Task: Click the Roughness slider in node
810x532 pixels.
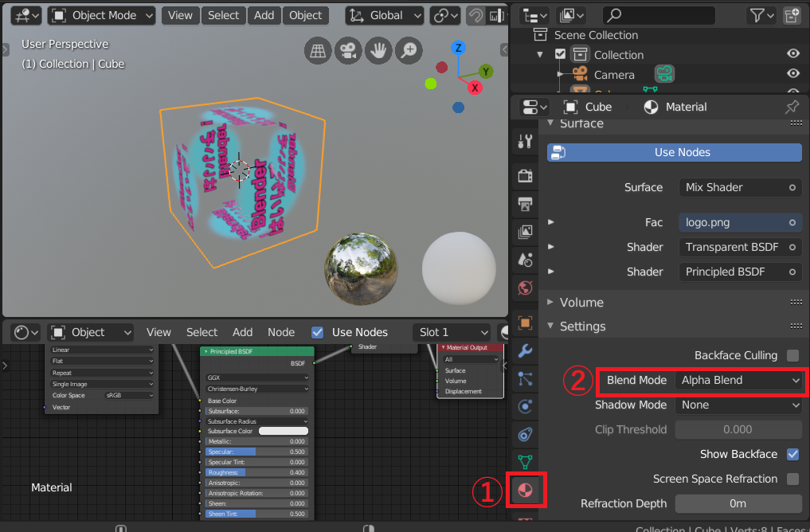Action: coord(256,472)
